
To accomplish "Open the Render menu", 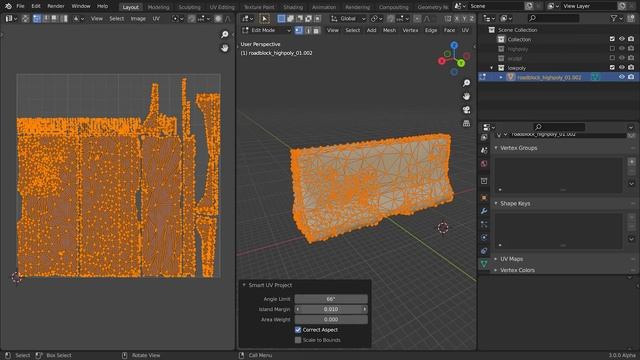I will pos(56,6).
